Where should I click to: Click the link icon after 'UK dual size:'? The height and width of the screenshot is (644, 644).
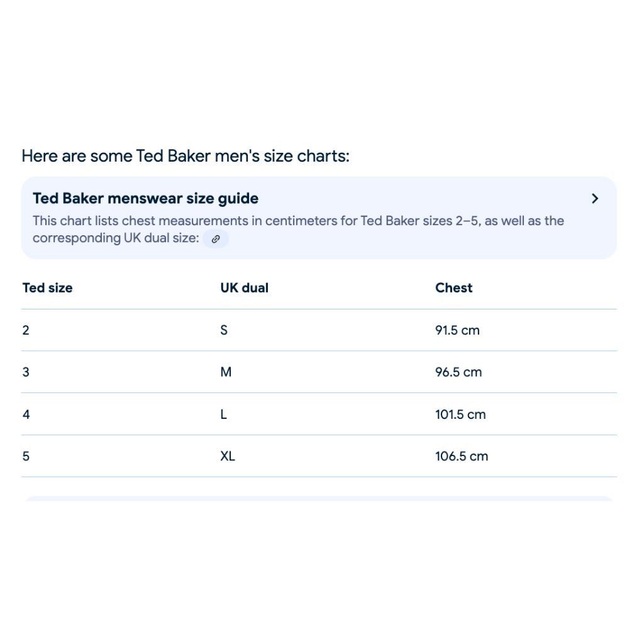point(215,239)
